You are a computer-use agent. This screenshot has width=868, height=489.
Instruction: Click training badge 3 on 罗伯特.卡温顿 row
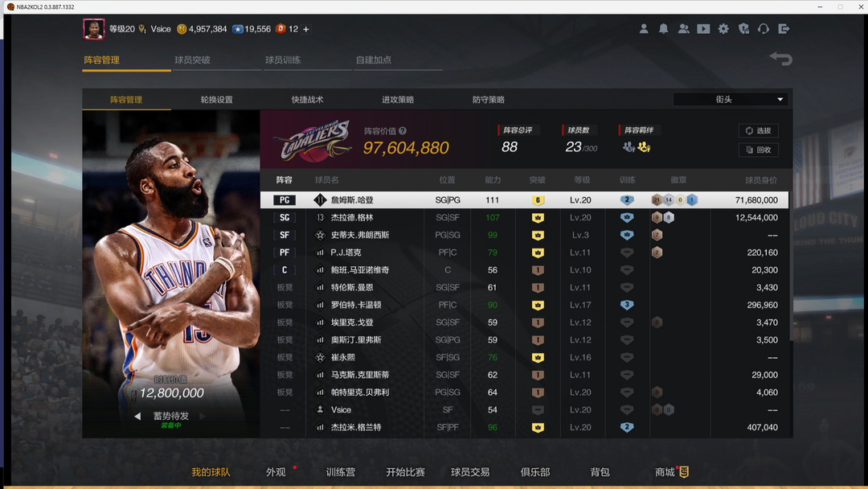[x=627, y=305]
